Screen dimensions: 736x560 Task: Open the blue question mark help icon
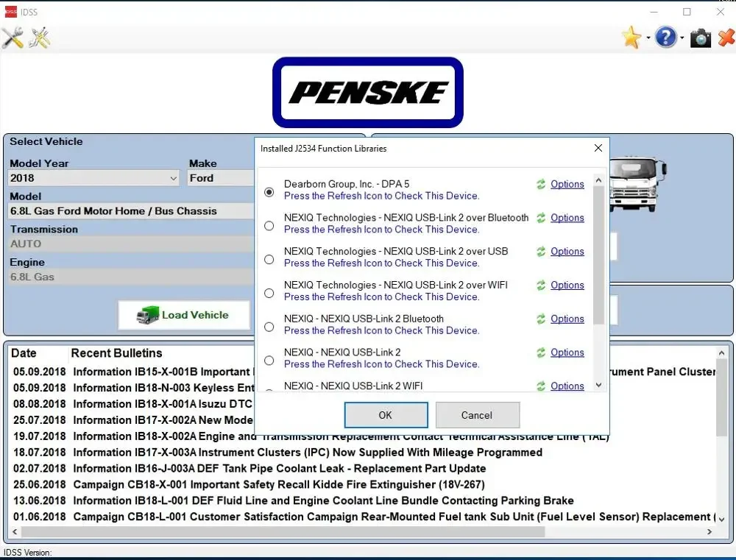tap(665, 38)
